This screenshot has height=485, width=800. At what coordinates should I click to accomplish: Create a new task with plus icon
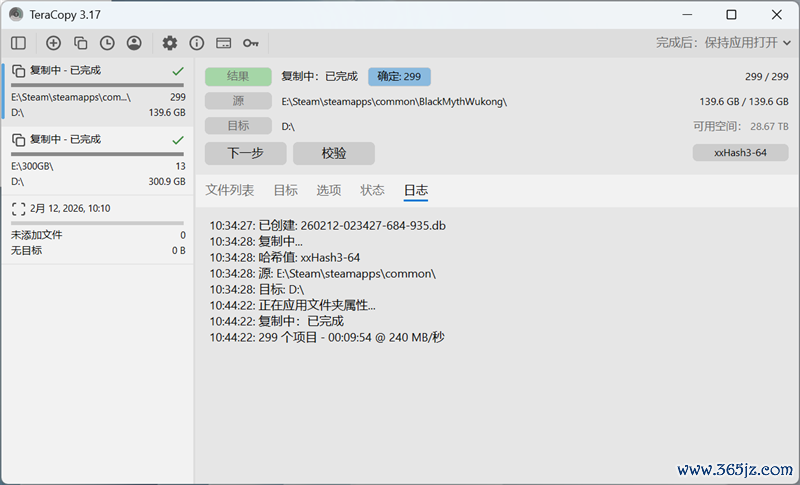pos(53,43)
